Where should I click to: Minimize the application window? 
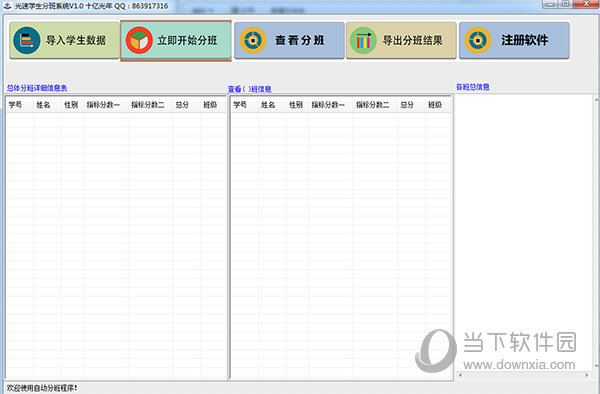click(550, 4)
